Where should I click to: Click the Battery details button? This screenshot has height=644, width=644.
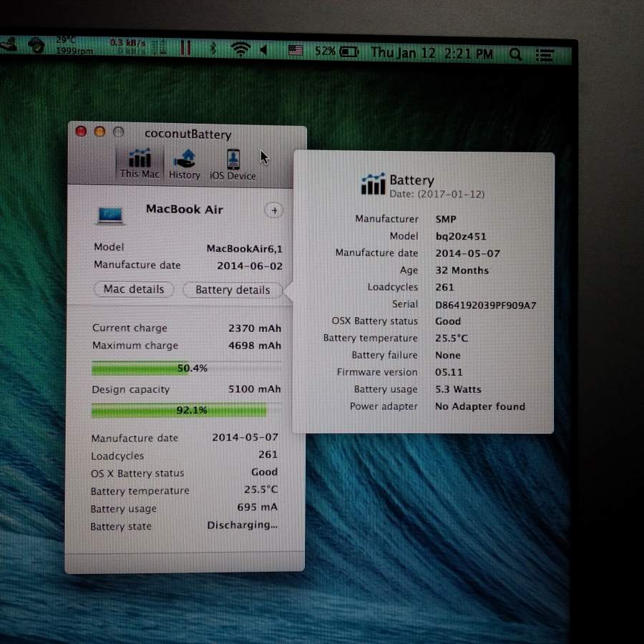tap(233, 290)
